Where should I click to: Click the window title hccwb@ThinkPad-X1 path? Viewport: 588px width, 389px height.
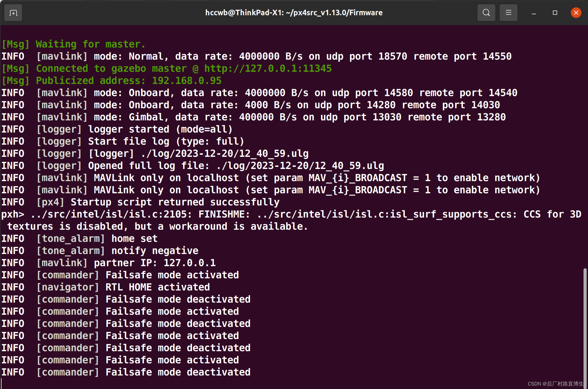[x=294, y=13]
